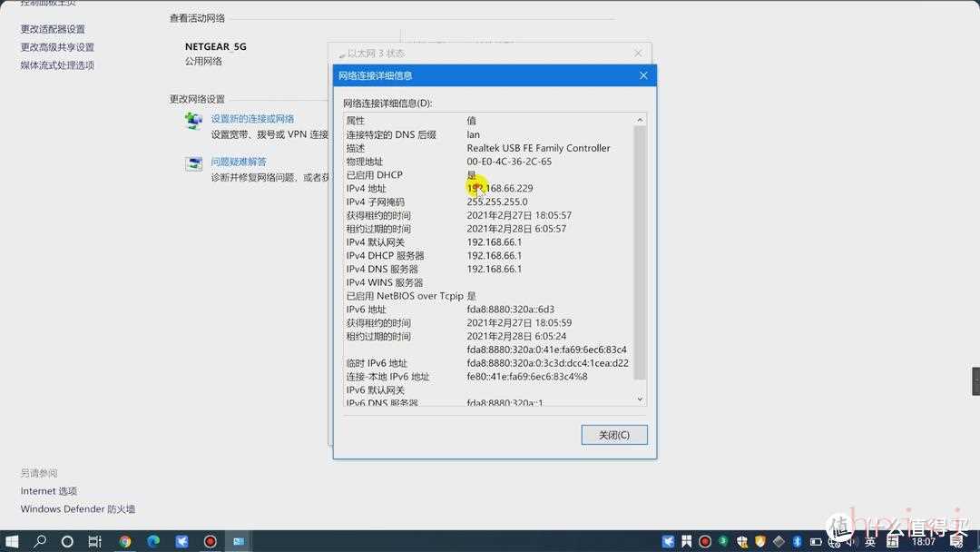980x552 pixels.
Task: Open 更改适配器设置 in left sidebar
Action: pyautogui.click(x=53, y=29)
